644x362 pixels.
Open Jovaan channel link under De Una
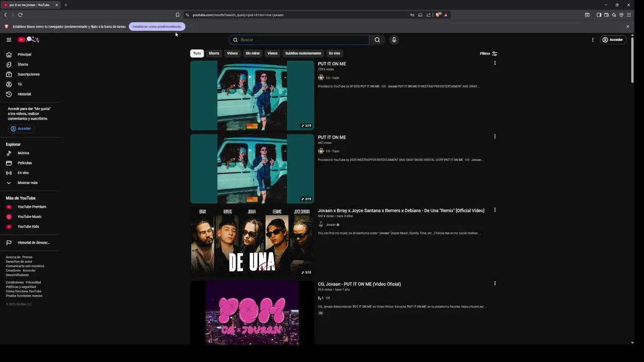[331, 225]
